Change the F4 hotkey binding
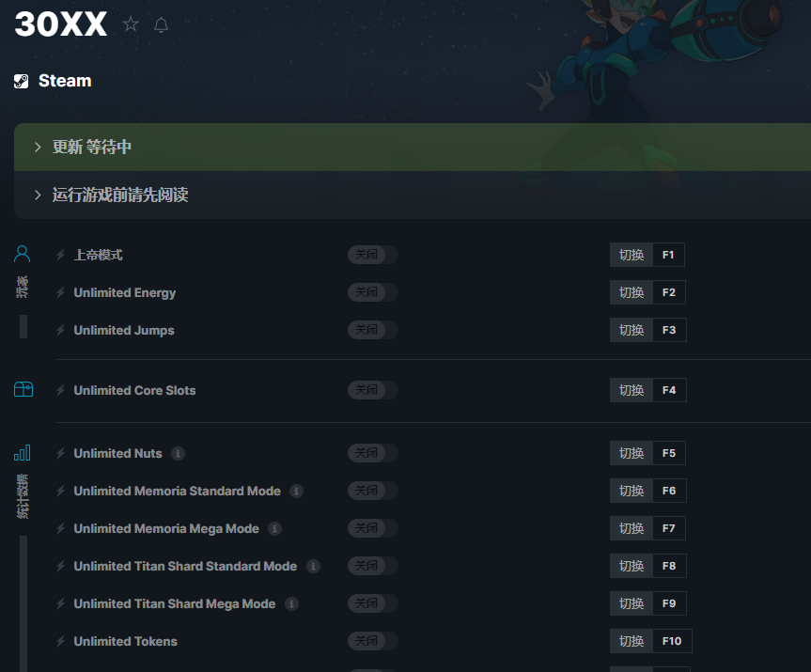811x672 pixels. (x=669, y=390)
